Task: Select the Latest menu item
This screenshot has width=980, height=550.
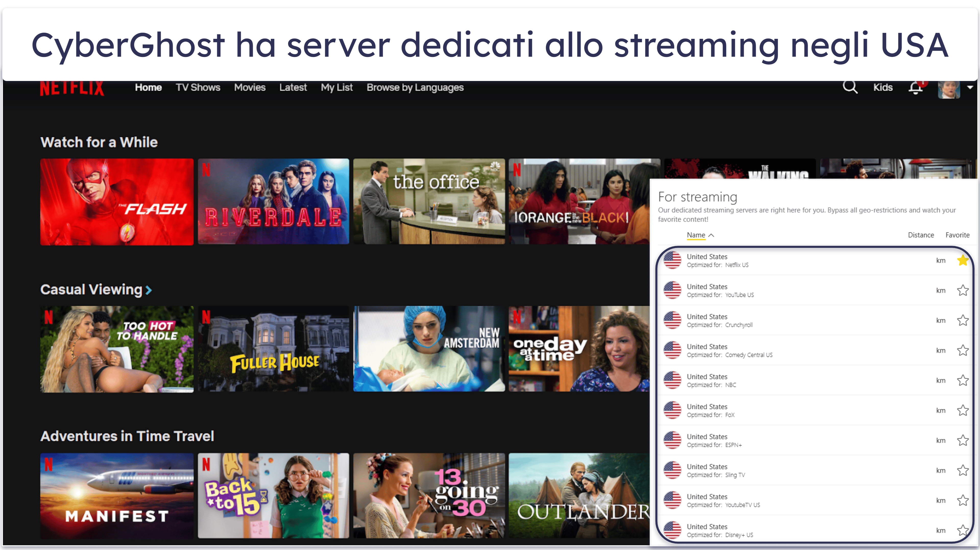Action: 293,88
